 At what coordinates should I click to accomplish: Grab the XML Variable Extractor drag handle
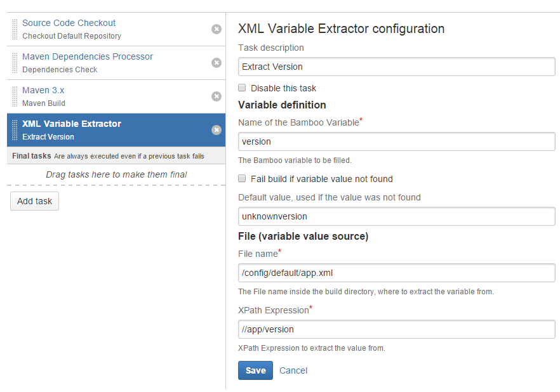(15, 130)
